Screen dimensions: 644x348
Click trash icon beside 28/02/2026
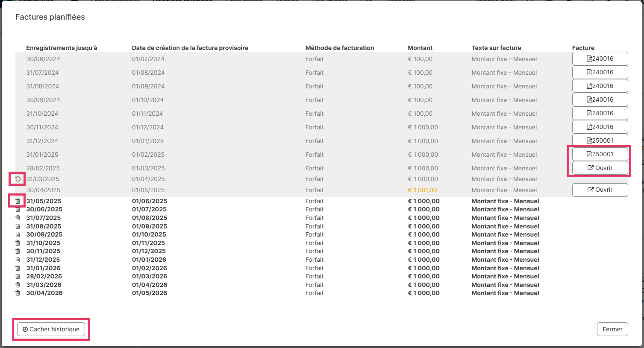[18, 276]
